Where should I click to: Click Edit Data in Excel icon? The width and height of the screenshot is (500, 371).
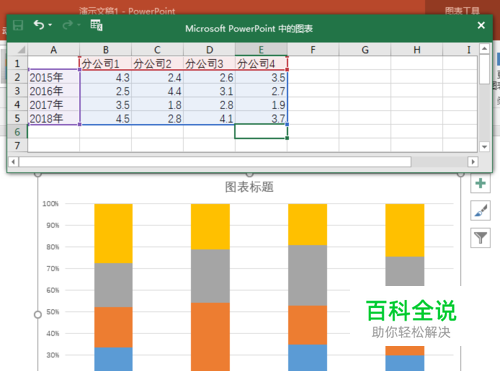click(96, 25)
